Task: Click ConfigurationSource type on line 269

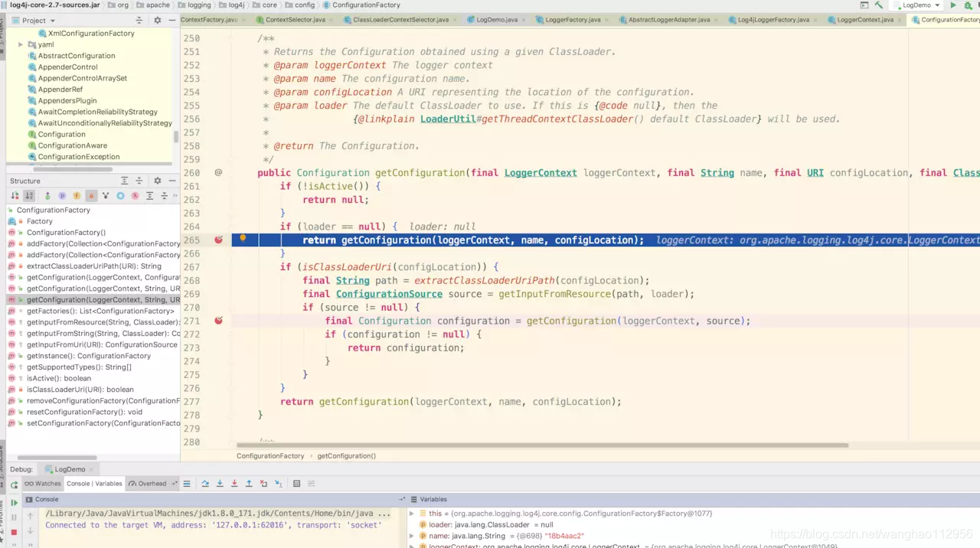Action: [x=389, y=294]
